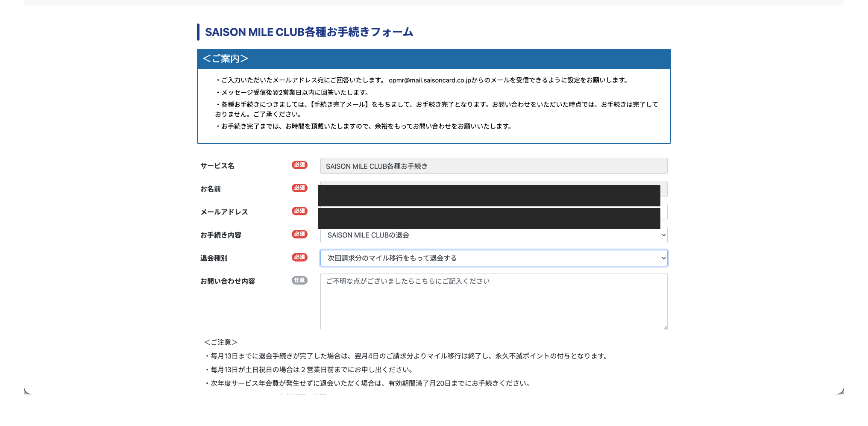Click the お名前 label
The width and height of the screenshot is (868, 426).
[211, 189]
